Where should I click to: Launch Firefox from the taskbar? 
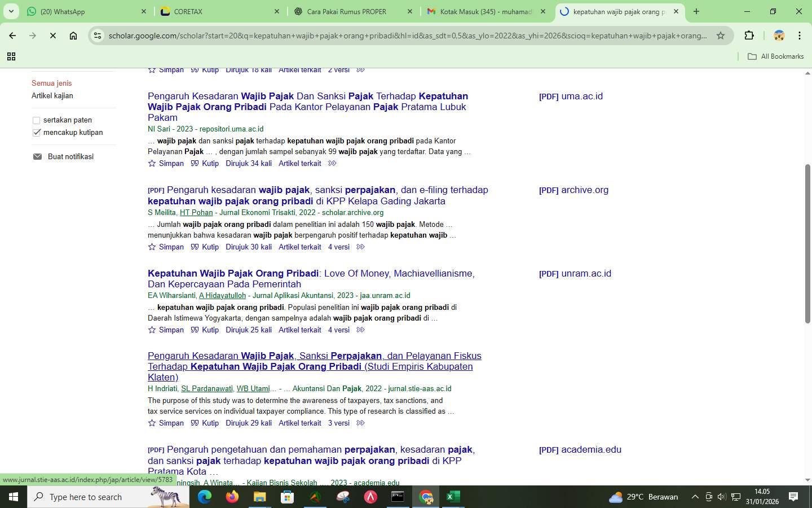(231, 497)
